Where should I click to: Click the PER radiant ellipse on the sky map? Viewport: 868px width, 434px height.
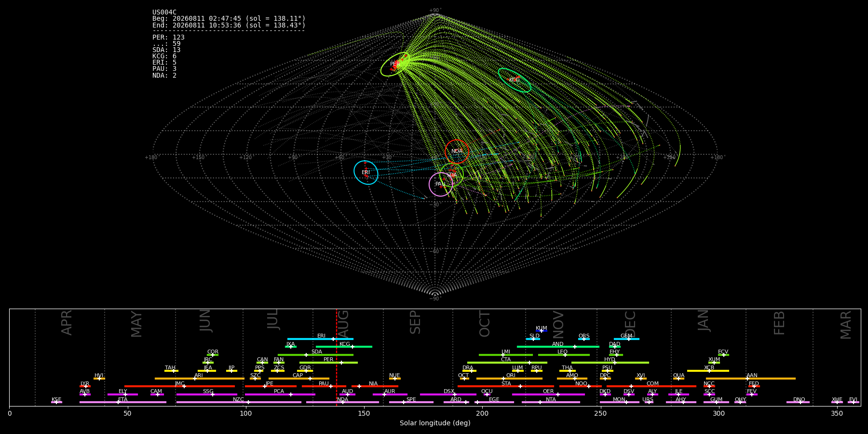click(395, 64)
